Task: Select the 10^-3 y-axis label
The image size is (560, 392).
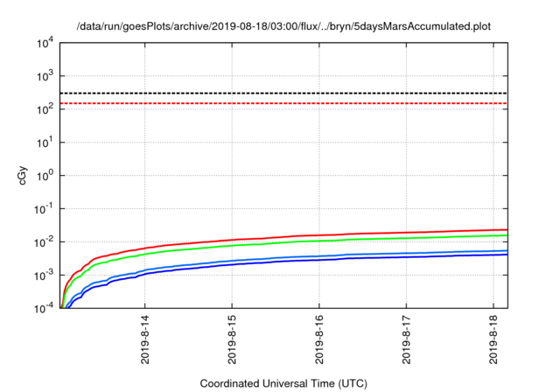Action: (x=43, y=276)
